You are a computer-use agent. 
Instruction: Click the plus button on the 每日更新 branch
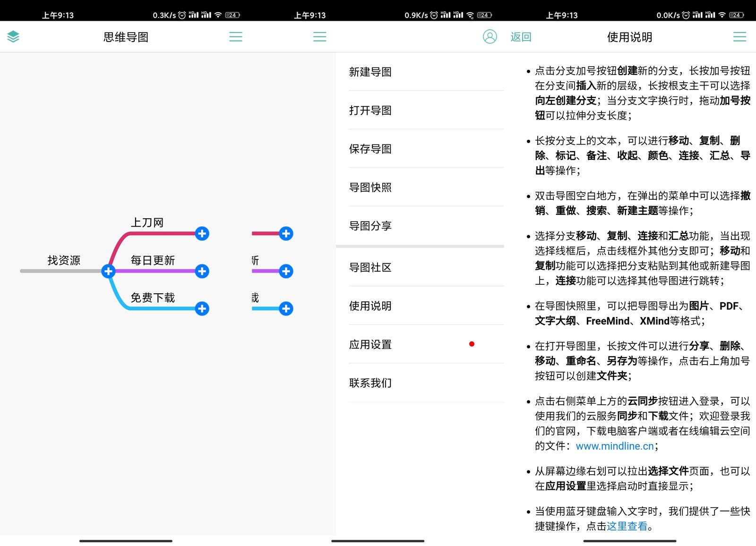tap(202, 271)
